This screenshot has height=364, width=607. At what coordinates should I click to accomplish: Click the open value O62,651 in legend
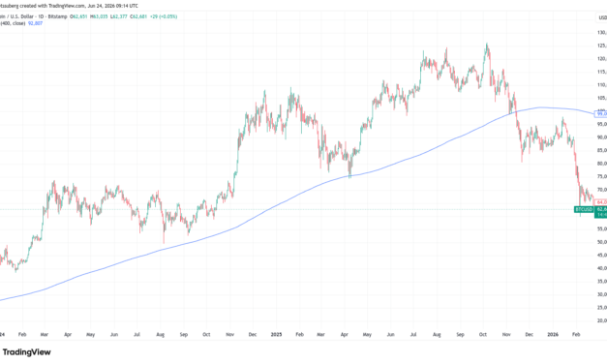tap(78, 16)
